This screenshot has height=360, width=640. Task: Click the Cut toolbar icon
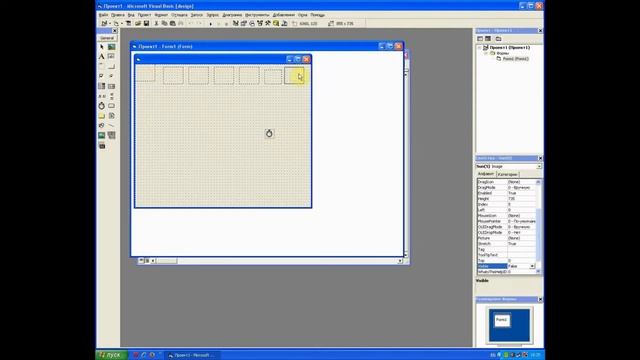point(156,24)
